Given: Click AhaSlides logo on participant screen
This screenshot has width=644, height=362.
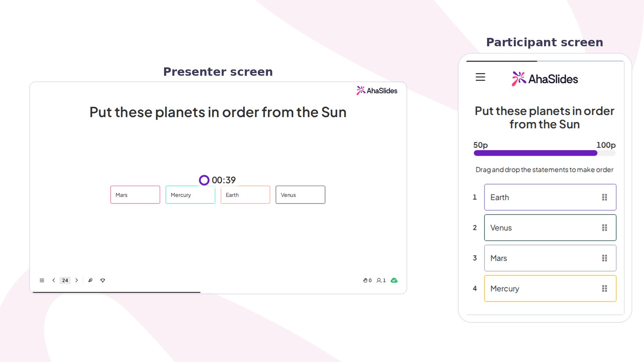Looking at the screenshot, I should pos(545,79).
